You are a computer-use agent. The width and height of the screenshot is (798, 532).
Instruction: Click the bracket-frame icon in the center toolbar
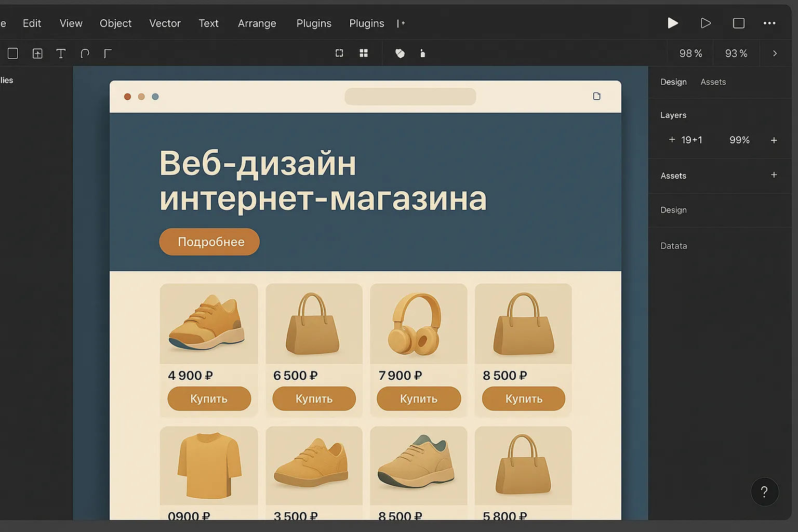pyautogui.click(x=339, y=53)
